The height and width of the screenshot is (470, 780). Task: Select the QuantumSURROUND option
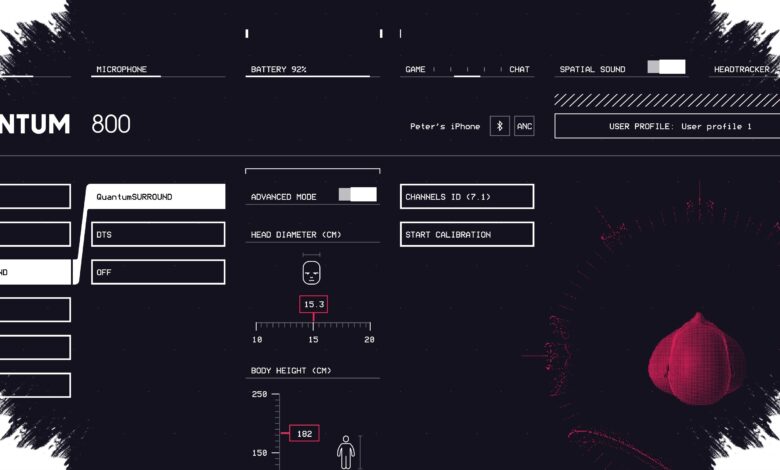coord(156,196)
